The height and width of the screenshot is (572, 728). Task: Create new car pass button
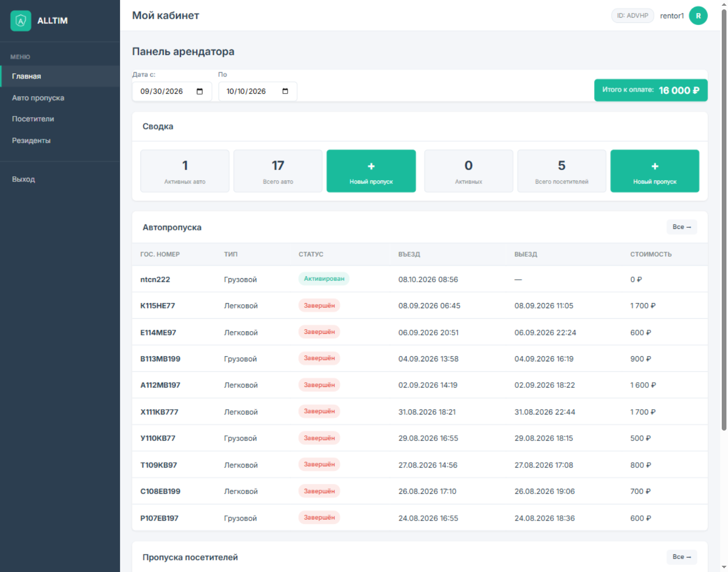[x=371, y=171]
